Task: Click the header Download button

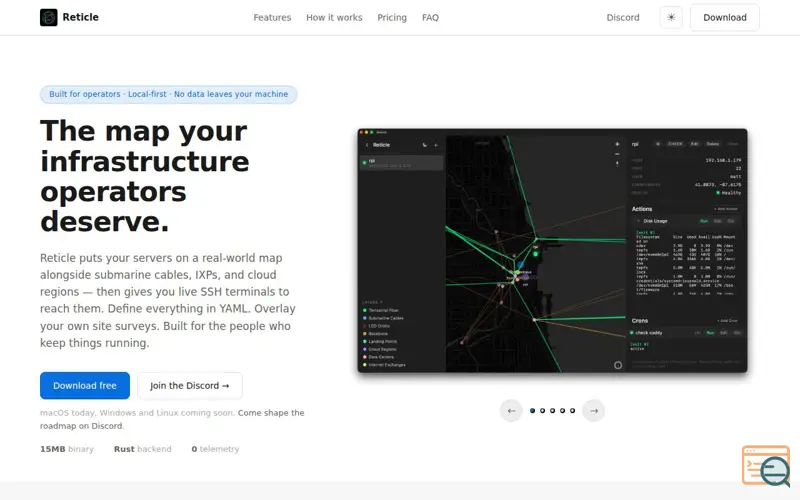Action: click(x=724, y=17)
